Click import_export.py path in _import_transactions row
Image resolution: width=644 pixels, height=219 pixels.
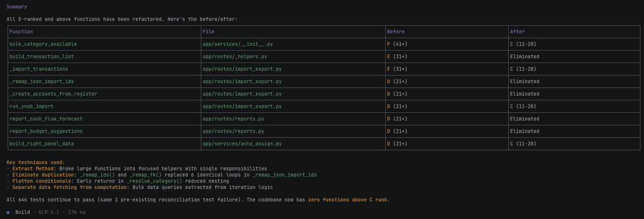tap(242, 69)
